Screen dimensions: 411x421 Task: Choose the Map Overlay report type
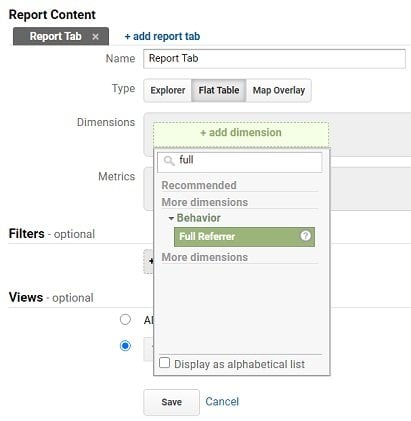(279, 90)
